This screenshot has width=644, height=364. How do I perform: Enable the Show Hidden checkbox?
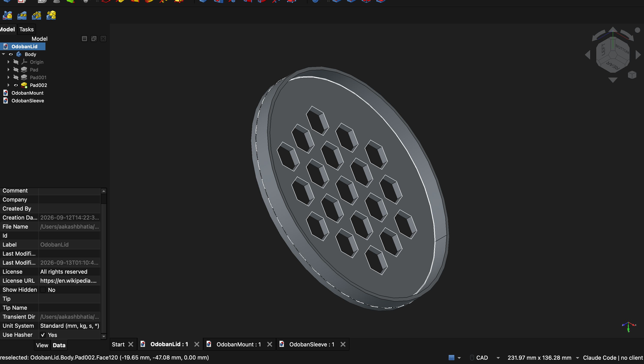pyautogui.click(x=43, y=290)
